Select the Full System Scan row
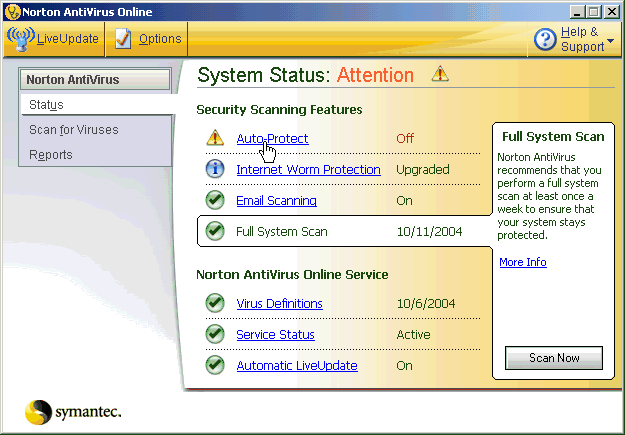 pos(340,231)
